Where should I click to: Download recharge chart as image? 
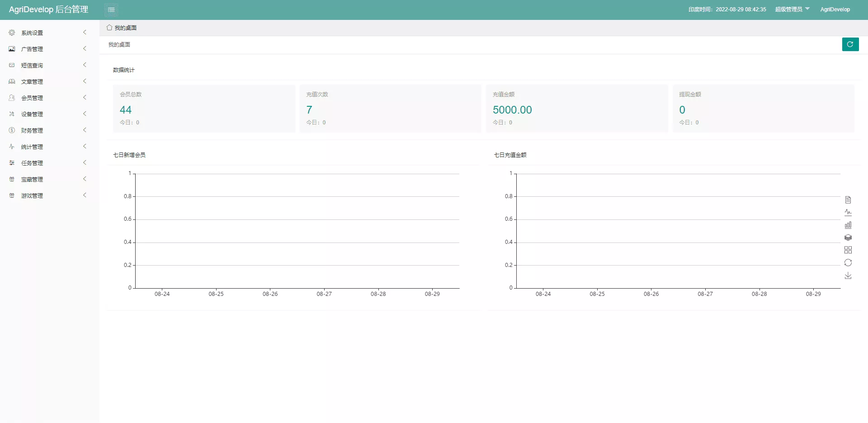848,276
